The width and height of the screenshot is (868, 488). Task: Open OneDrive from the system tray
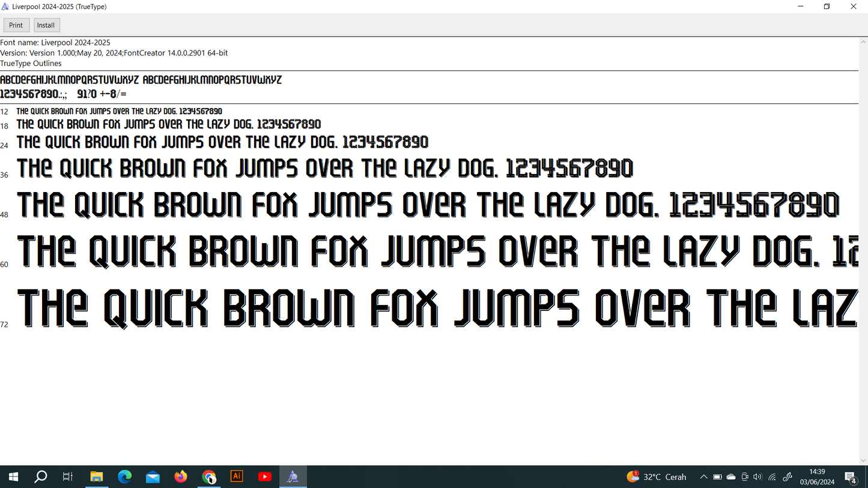point(731,477)
